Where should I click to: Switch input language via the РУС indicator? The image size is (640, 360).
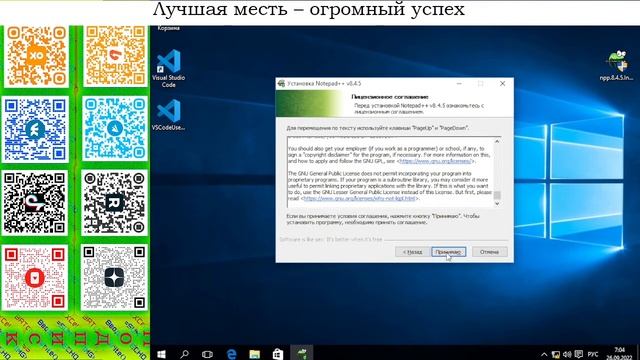(593, 354)
